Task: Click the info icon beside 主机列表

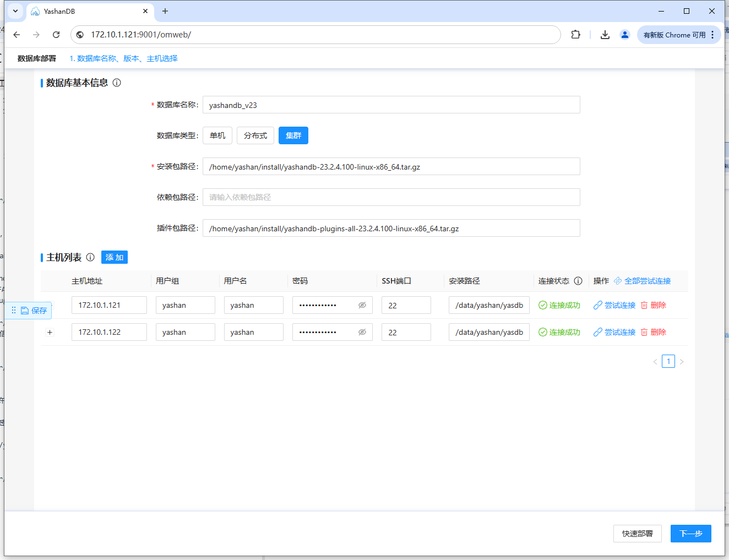Action: (x=90, y=257)
